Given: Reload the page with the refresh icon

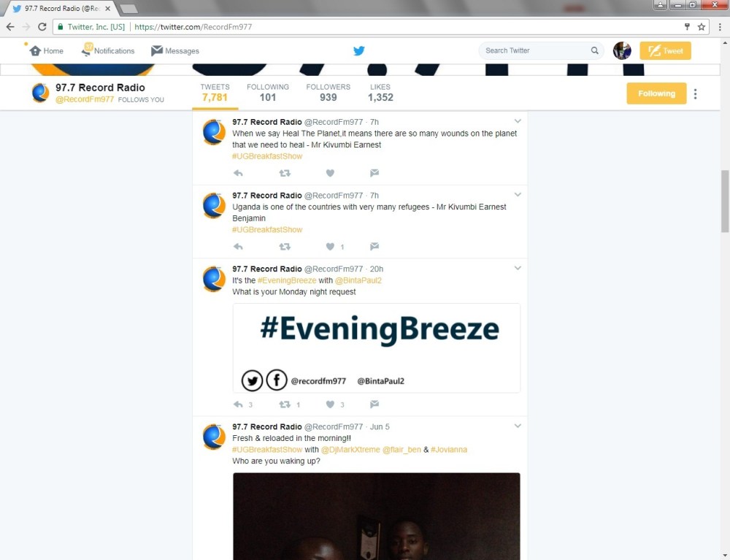Looking at the screenshot, I should click(42, 27).
